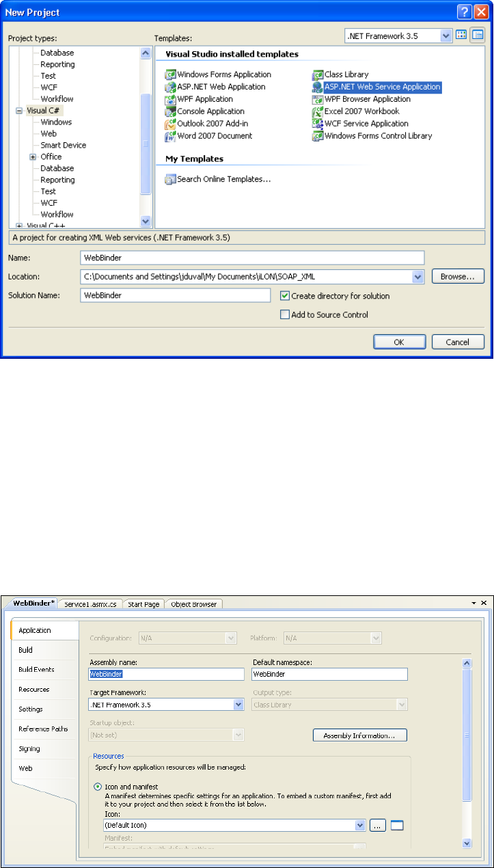Select Web under Visual C# tree
This screenshot has width=494, height=868.
[49, 134]
